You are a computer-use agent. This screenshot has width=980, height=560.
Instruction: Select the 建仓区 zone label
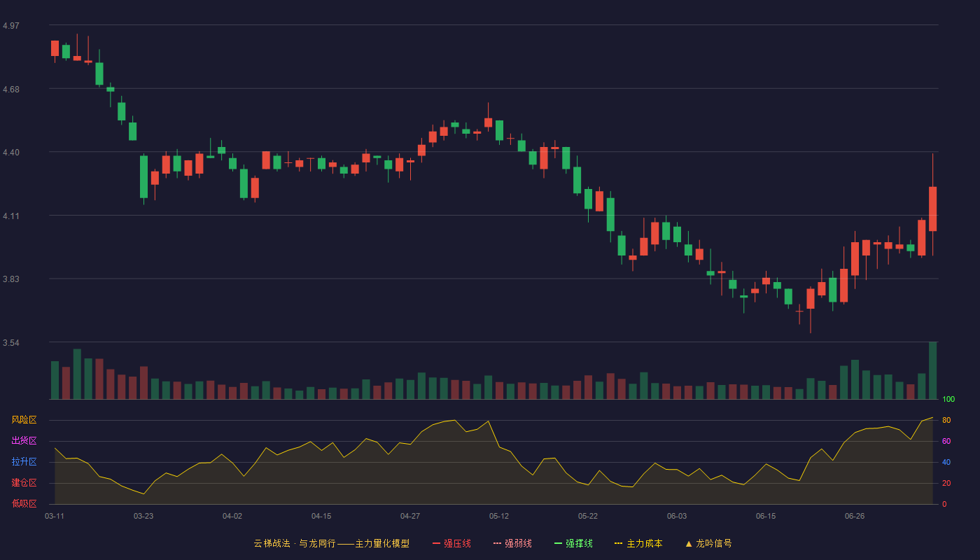[x=24, y=483]
